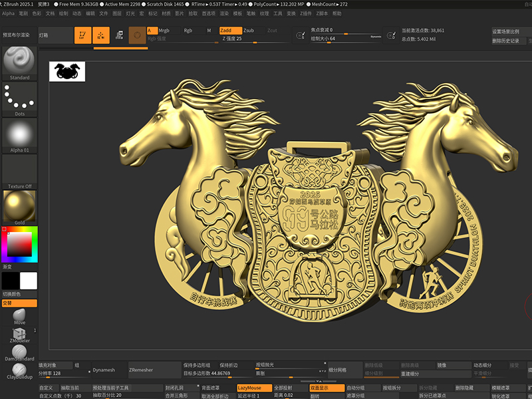
Task: Click 细分网格 subdivide button
Action: 345,370
